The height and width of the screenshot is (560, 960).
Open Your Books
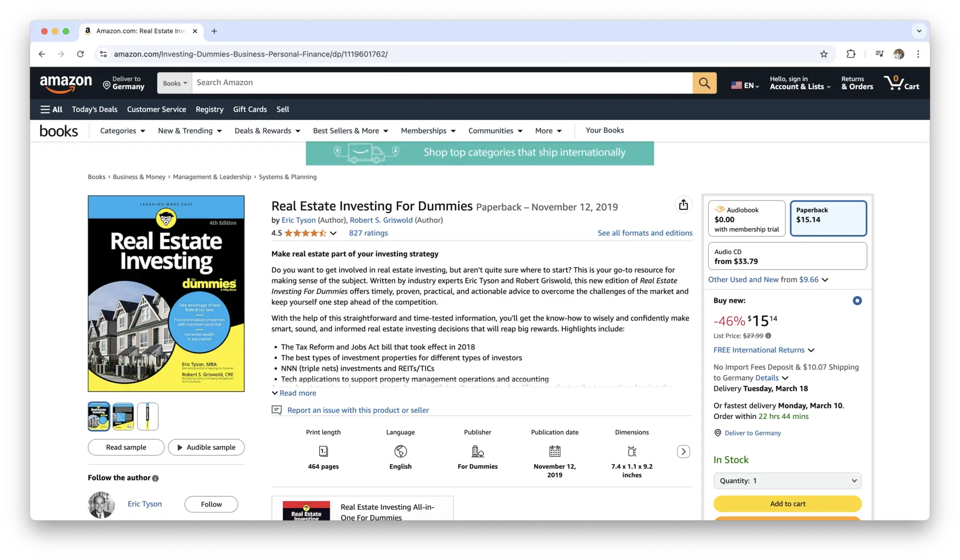click(605, 130)
